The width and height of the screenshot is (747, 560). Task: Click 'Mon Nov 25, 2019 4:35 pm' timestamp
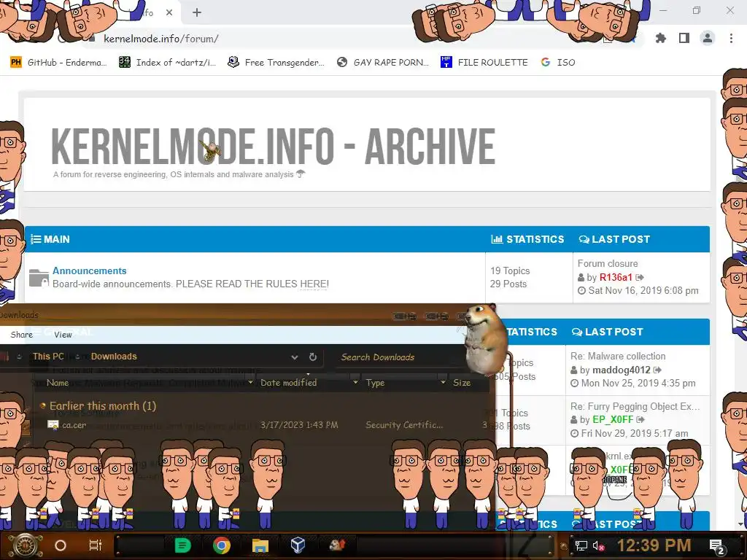638,383
